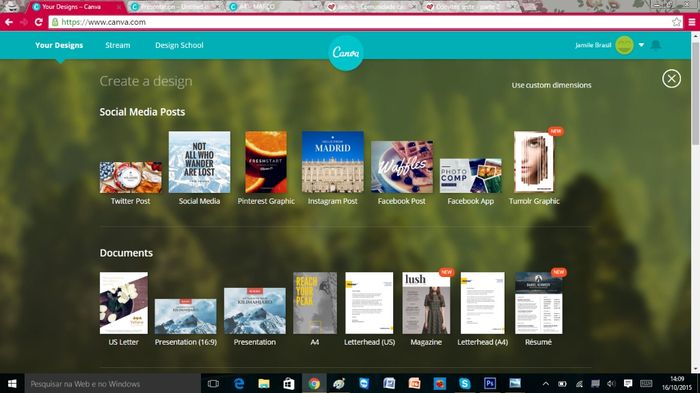This screenshot has height=393, width=700.
Task: Choose the A4 Reach Your Peak template
Action: (315, 303)
